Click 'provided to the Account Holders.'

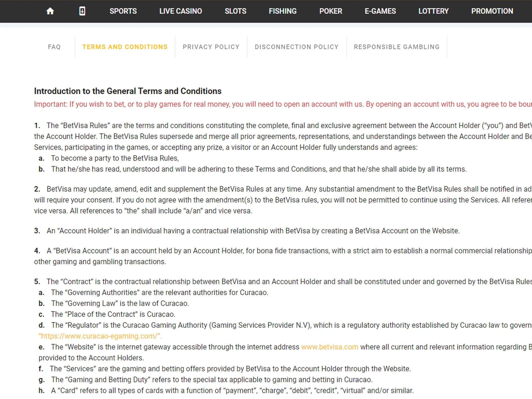(91, 358)
